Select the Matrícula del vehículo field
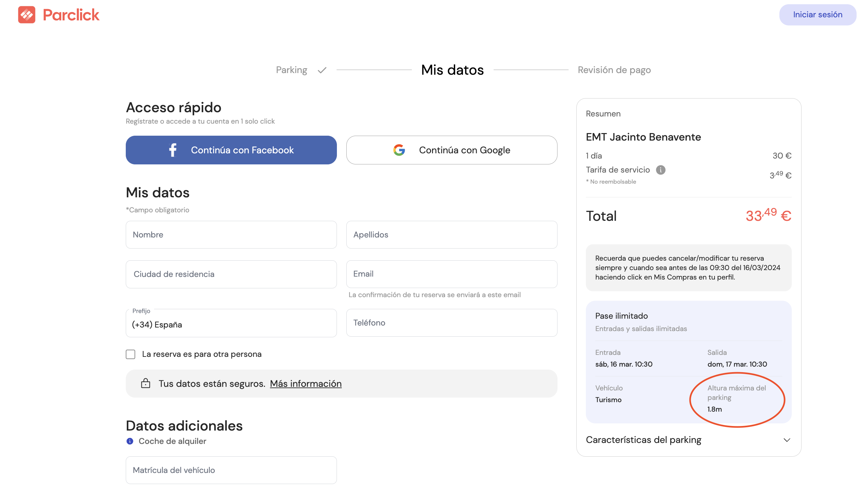 pyautogui.click(x=231, y=470)
